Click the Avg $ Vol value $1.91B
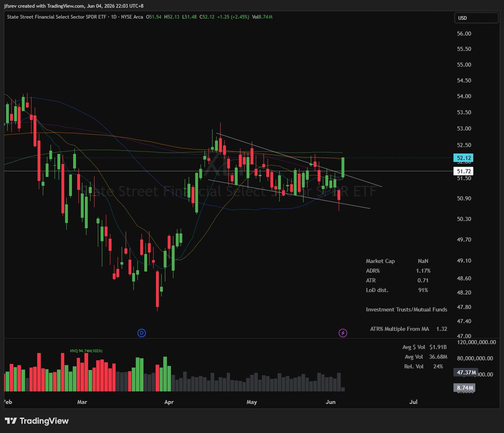Viewport: 504px width, 433px height. (x=438, y=347)
